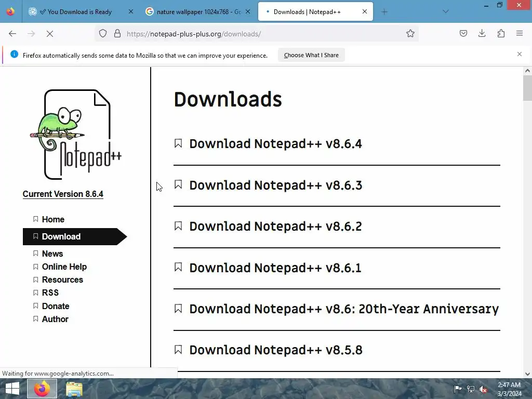Open File Explorer from the taskbar
Image resolution: width=532 pixels, height=399 pixels.
[74, 389]
